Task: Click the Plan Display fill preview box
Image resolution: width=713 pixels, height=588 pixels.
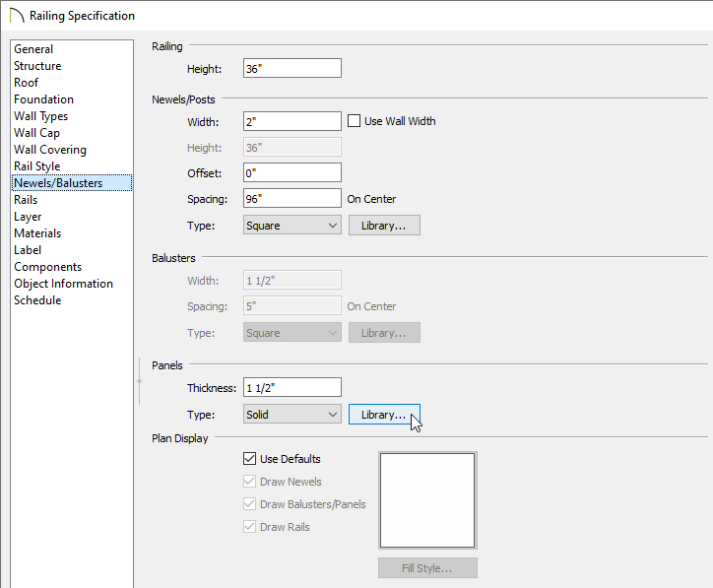Action: pos(427,500)
